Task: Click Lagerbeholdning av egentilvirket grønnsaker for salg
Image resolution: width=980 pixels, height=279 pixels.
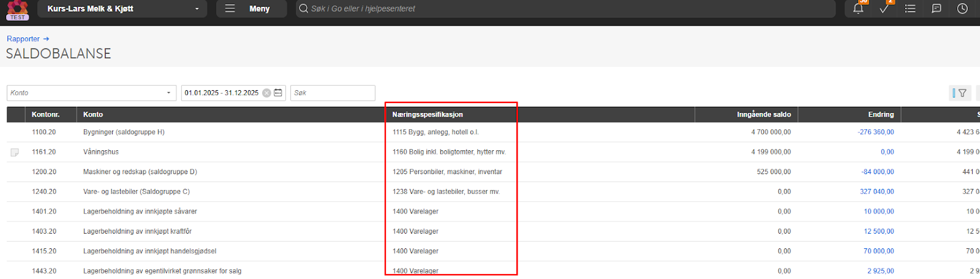Action: (162, 271)
